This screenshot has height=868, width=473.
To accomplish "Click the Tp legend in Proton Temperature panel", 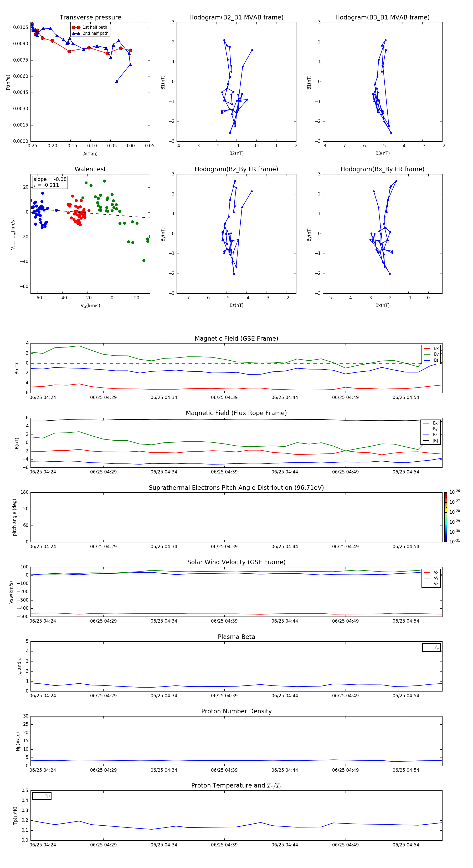I will click(42, 796).
